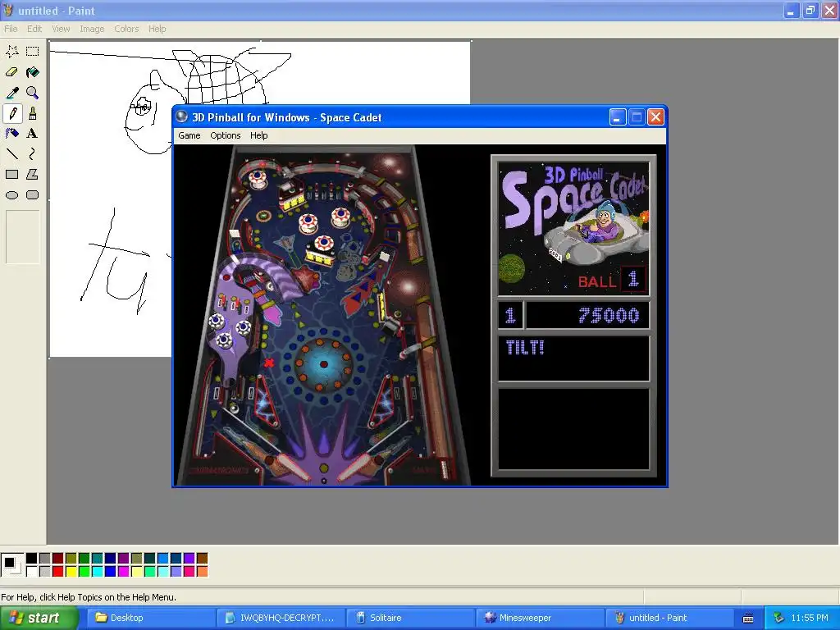The height and width of the screenshot is (630, 840).
Task: Open the Colors menu in Paint
Action: (126, 29)
